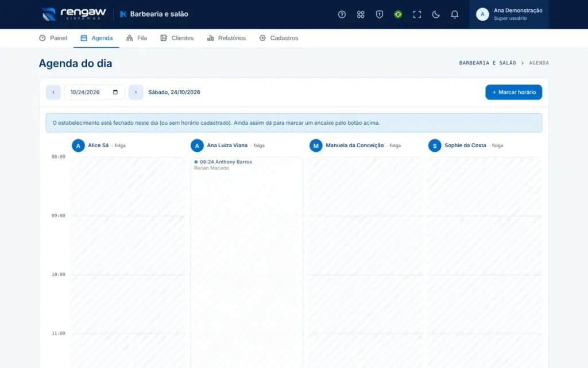Click the AGENDA breadcrumb text
Screen dimensions: 588x368
tap(539, 63)
